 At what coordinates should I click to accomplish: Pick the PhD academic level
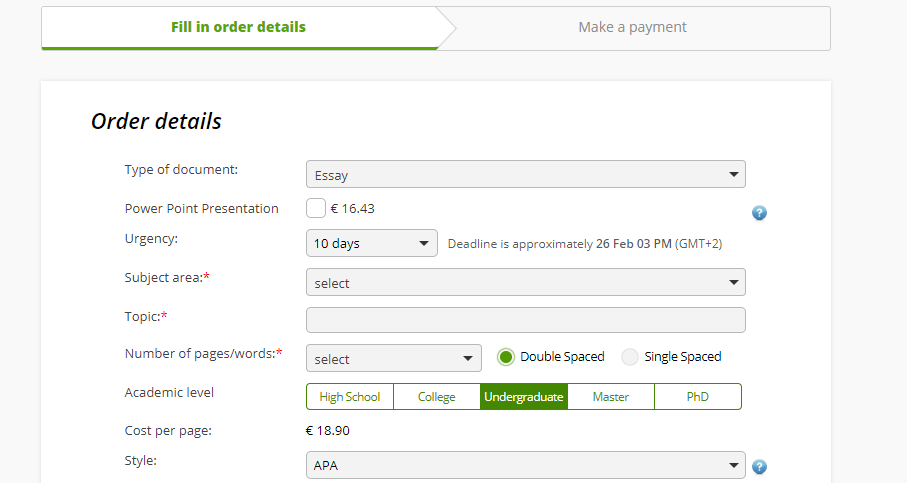pos(698,397)
